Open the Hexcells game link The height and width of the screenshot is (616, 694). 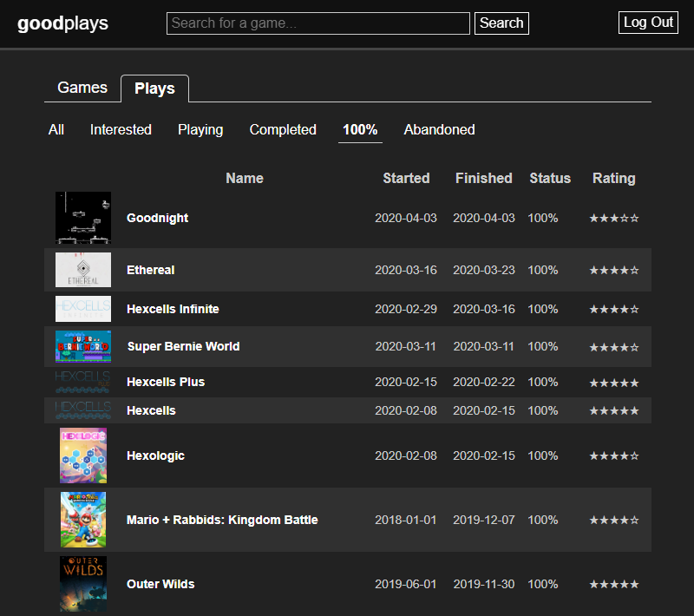[x=151, y=410]
